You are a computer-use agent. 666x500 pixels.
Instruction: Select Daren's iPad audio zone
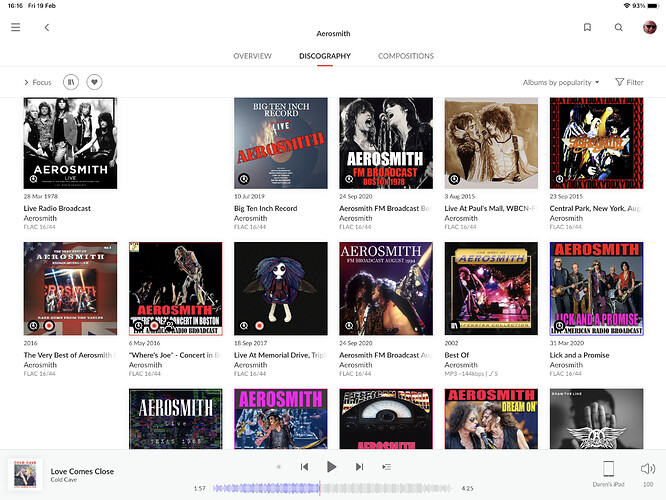pos(609,473)
